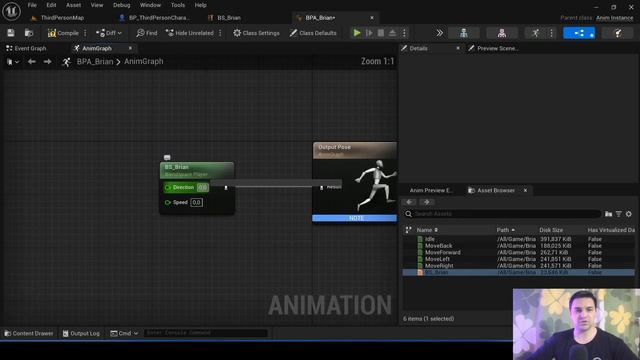Click the Speed value field on BS_Brian node
This screenshot has height=360, width=640.
pyautogui.click(x=196, y=202)
